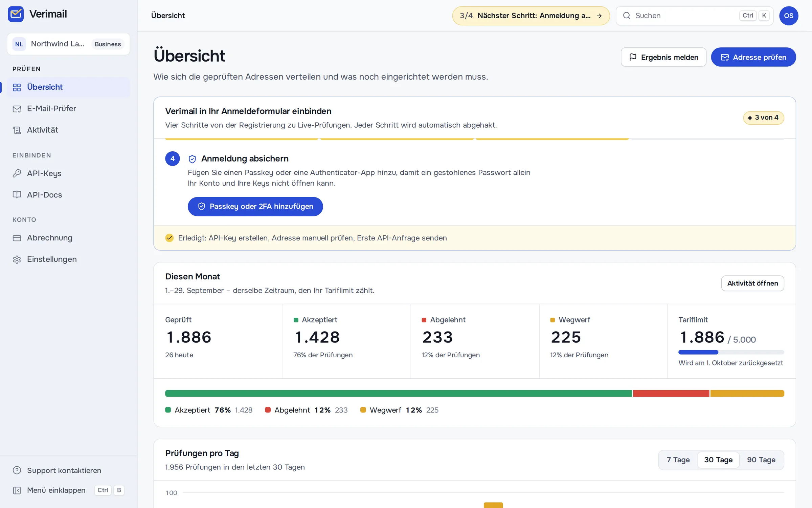Click the Support kontaktieren help icon
This screenshot has width=812, height=508.
(x=17, y=470)
